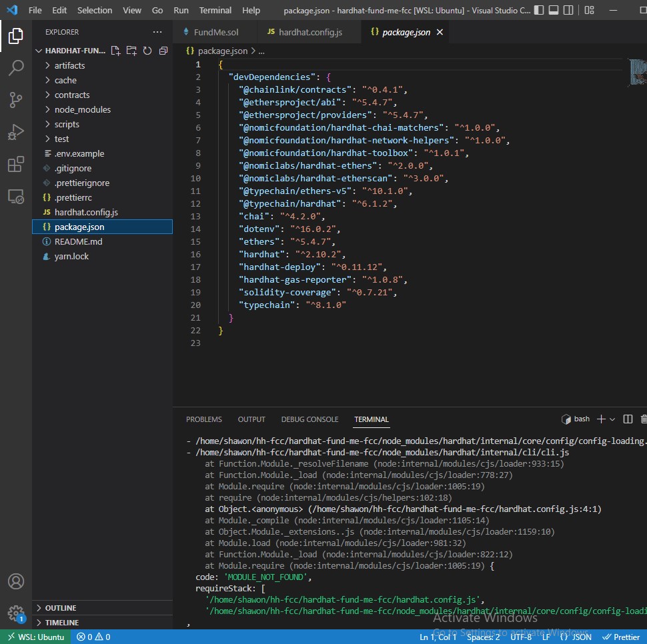Split the terminal panel
Screen dimensions: 647x644
point(628,419)
